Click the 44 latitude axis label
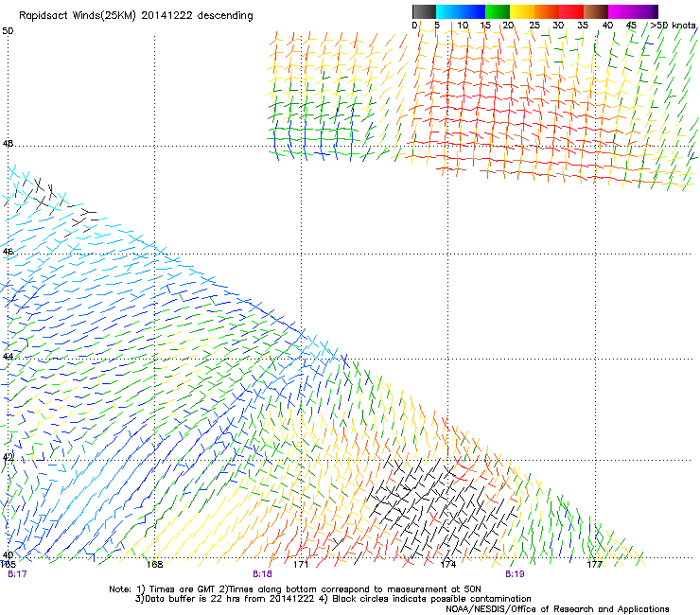This screenshot has width=700, height=615. pyautogui.click(x=8, y=357)
